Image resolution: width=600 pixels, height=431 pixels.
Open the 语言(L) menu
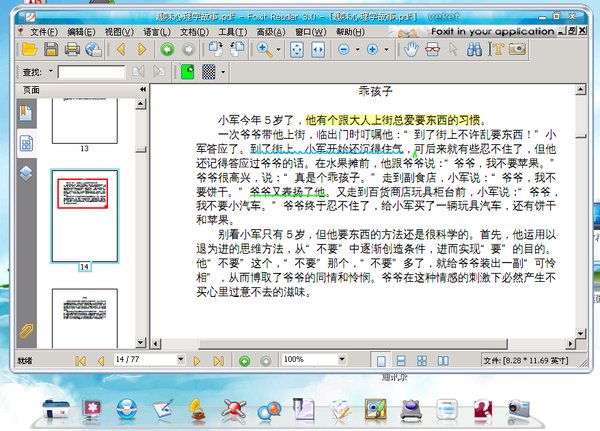coord(157,32)
